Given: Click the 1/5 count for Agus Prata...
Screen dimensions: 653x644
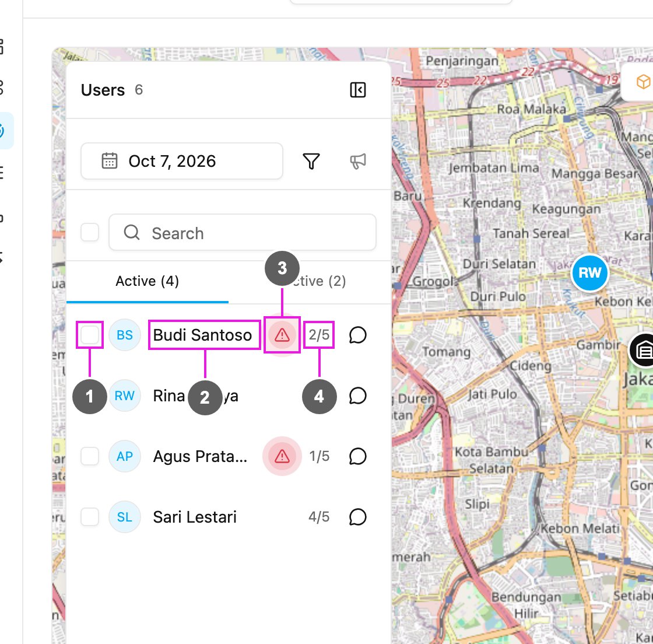Looking at the screenshot, I should click(319, 457).
